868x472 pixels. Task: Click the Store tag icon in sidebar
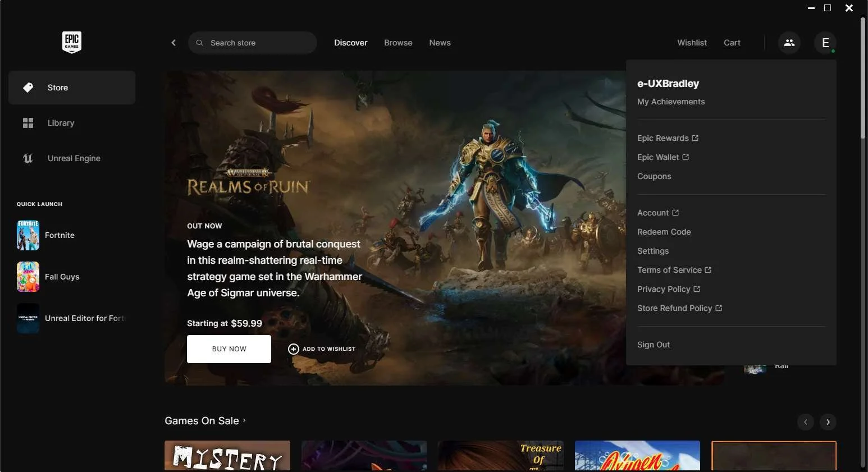[x=28, y=88]
